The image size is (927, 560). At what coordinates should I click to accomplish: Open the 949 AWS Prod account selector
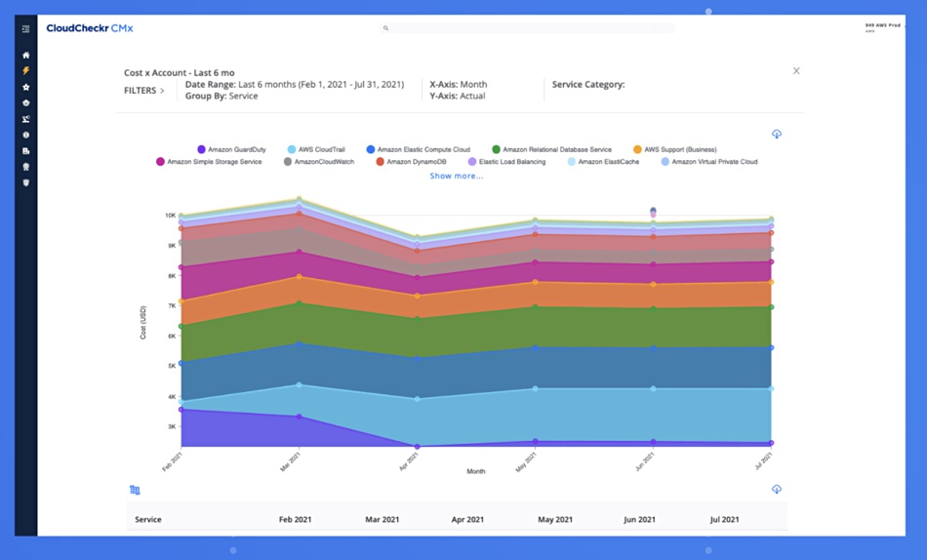tap(882, 27)
